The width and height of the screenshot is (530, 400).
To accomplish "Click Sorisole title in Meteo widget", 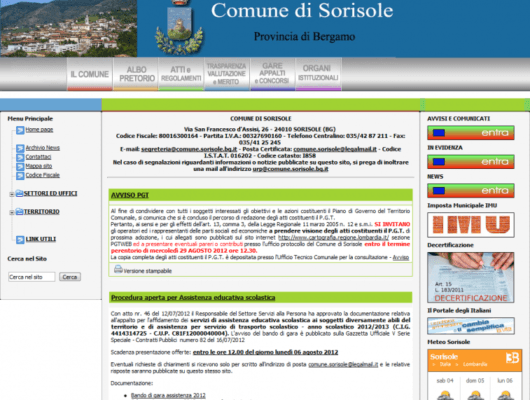I will [x=444, y=357].
